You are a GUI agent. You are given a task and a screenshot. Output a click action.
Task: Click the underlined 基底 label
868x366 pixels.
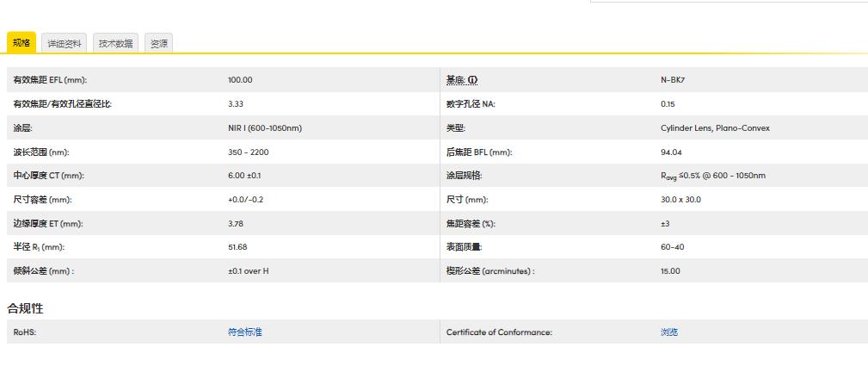[455, 80]
